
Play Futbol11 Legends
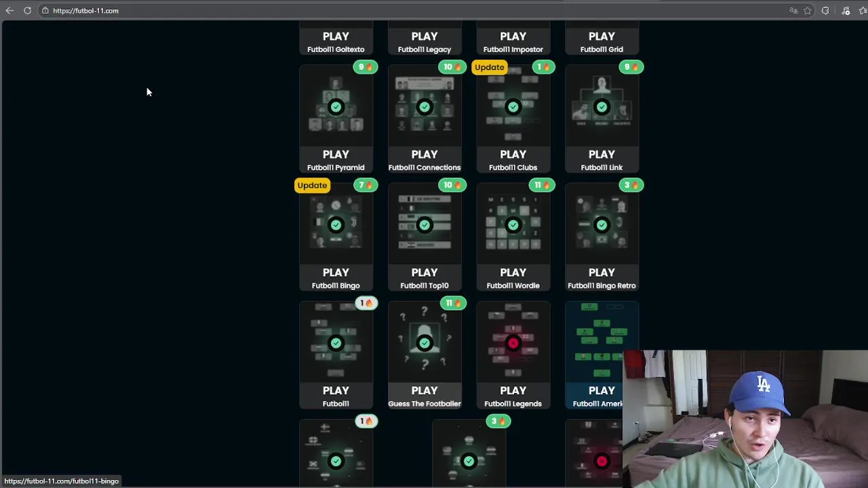[513, 390]
